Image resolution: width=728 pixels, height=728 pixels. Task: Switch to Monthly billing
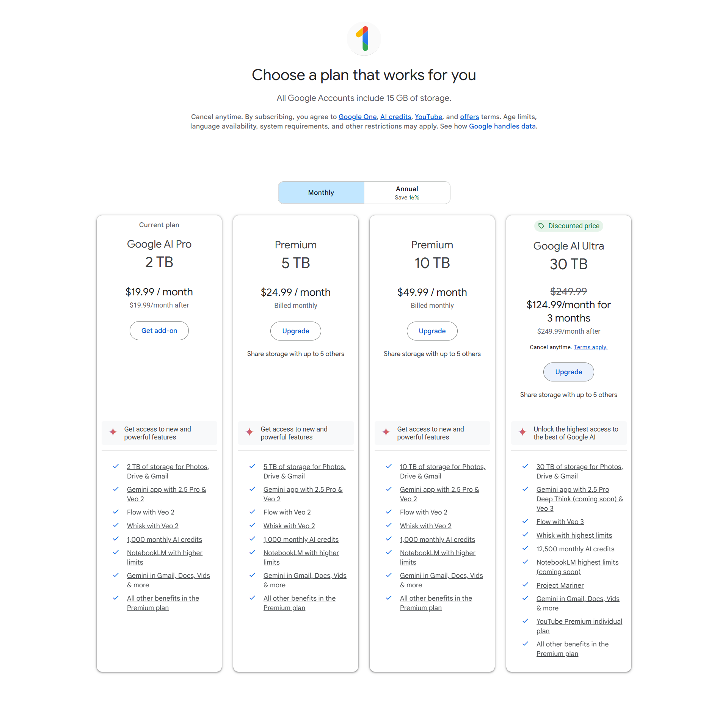tap(321, 193)
